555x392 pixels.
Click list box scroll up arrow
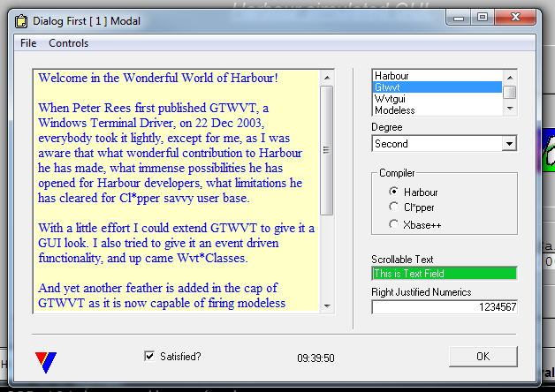[510, 78]
